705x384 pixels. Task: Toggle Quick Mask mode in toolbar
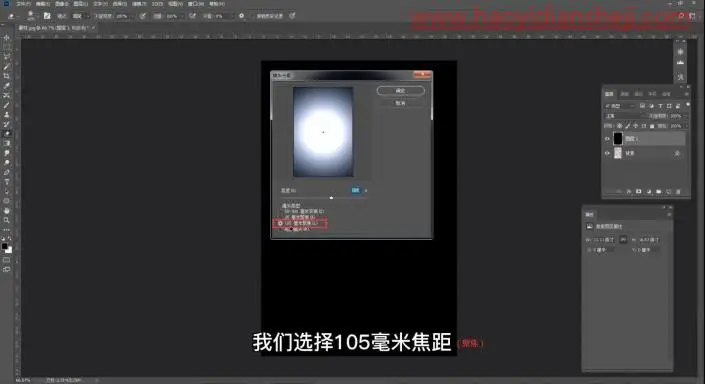tap(7, 260)
